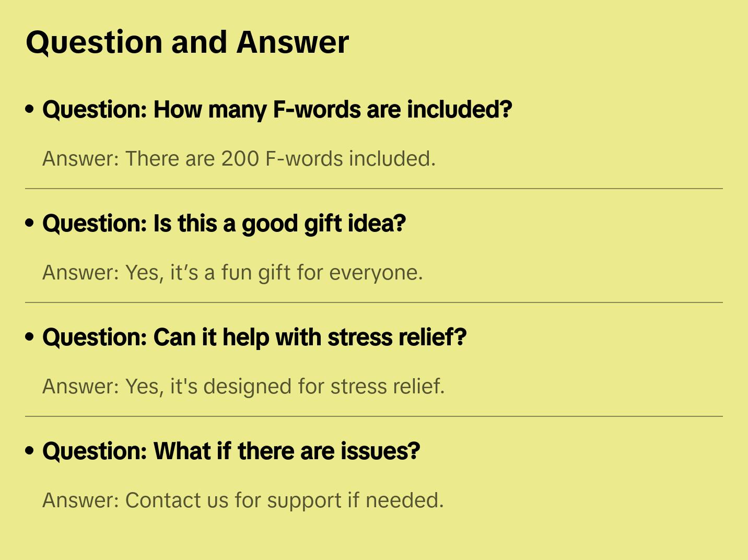Open the 'What if there are issues?' question
This screenshot has width=748, height=560.
coord(231,451)
